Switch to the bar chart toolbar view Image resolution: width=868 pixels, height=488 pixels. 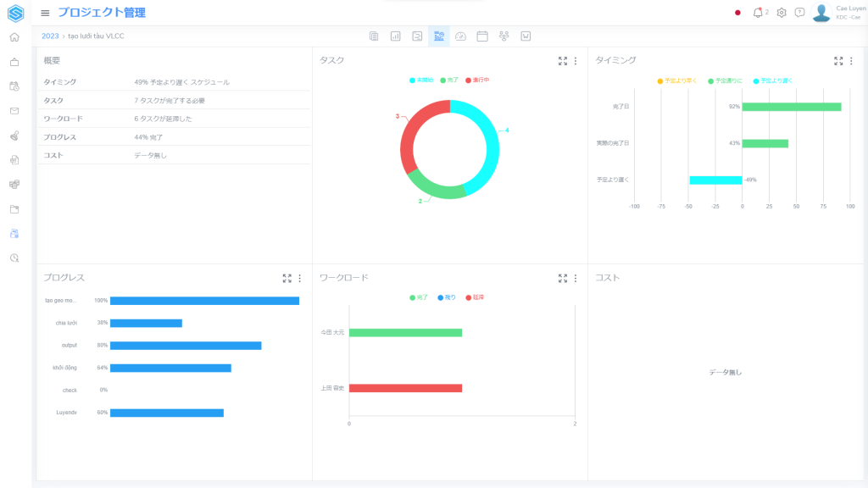[395, 36]
